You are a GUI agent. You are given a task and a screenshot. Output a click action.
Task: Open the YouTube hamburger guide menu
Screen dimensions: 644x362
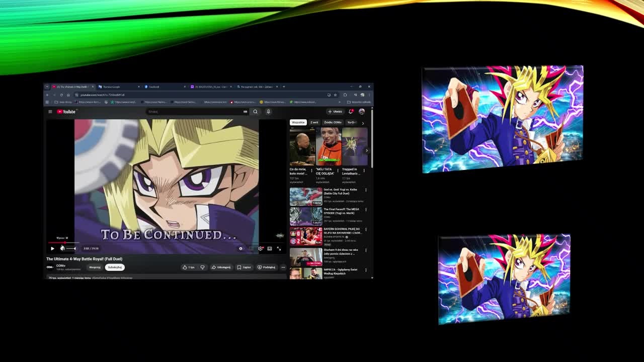click(50, 112)
